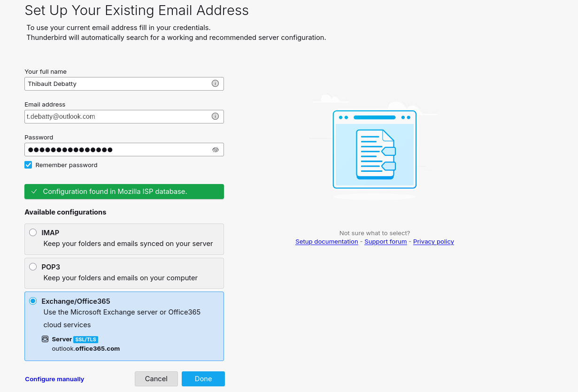Screen dimensions: 578x392
Task: Click the Your full name field
Action: (x=117, y=84)
